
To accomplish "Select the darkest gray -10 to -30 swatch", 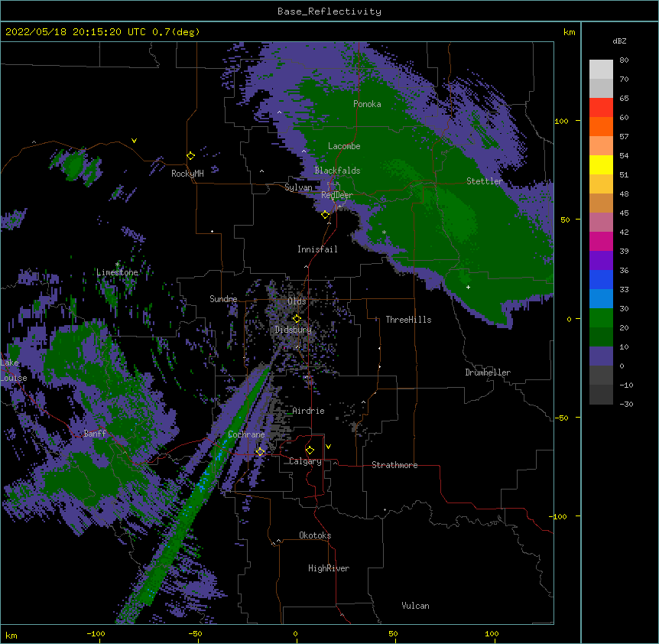I will 601,395.
